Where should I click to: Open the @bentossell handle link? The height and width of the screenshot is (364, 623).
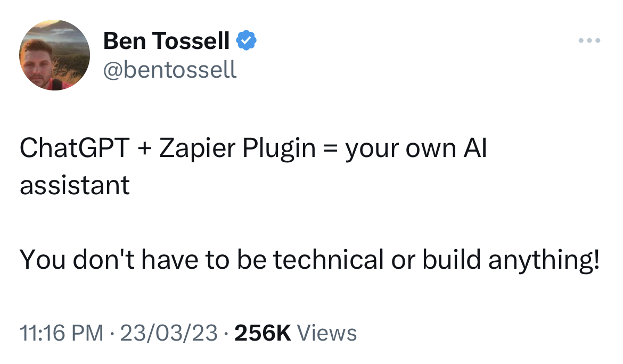(170, 69)
